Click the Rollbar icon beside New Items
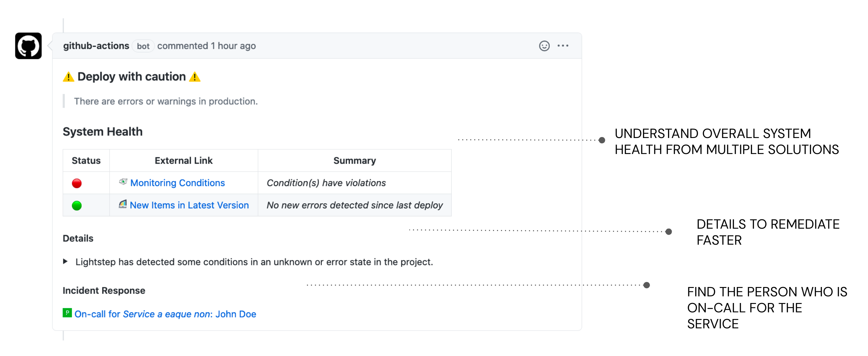 pos(123,204)
